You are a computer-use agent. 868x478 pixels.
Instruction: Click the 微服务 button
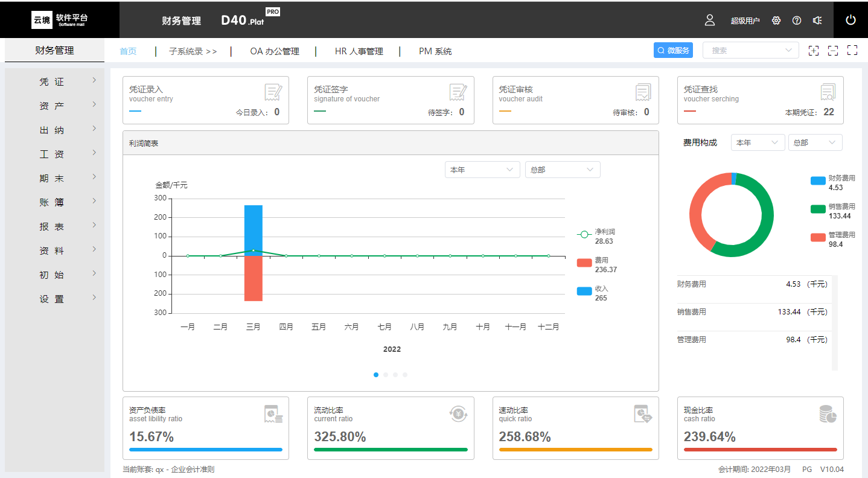(x=673, y=51)
